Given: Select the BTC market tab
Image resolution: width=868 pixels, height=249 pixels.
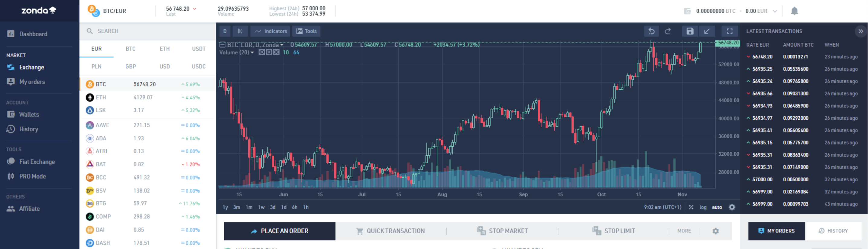Looking at the screenshot, I should point(130,49).
